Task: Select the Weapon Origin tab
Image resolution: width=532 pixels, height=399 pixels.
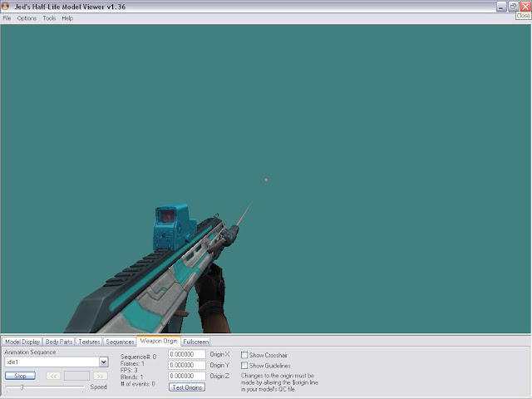Action: coord(159,341)
